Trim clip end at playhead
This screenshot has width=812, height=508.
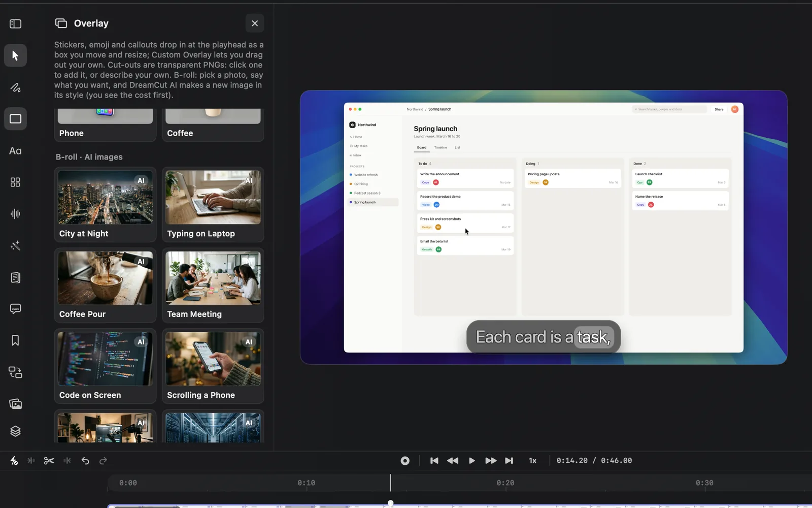tap(67, 461)
